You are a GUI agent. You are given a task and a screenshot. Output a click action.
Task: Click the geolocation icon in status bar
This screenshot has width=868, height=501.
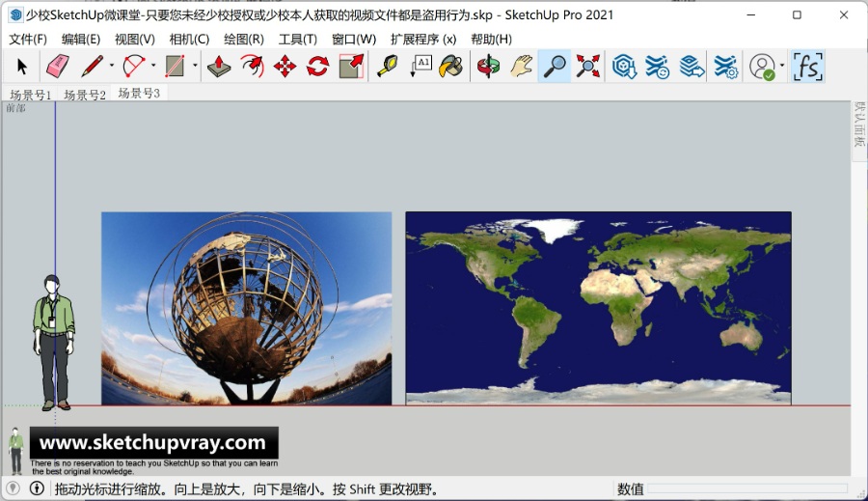click(x=13, y=488)
